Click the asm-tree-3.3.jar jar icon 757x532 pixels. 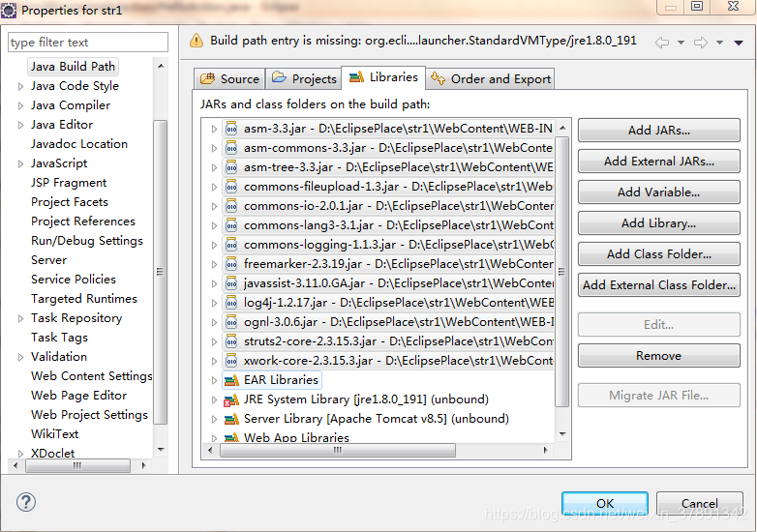click(231, 167)
